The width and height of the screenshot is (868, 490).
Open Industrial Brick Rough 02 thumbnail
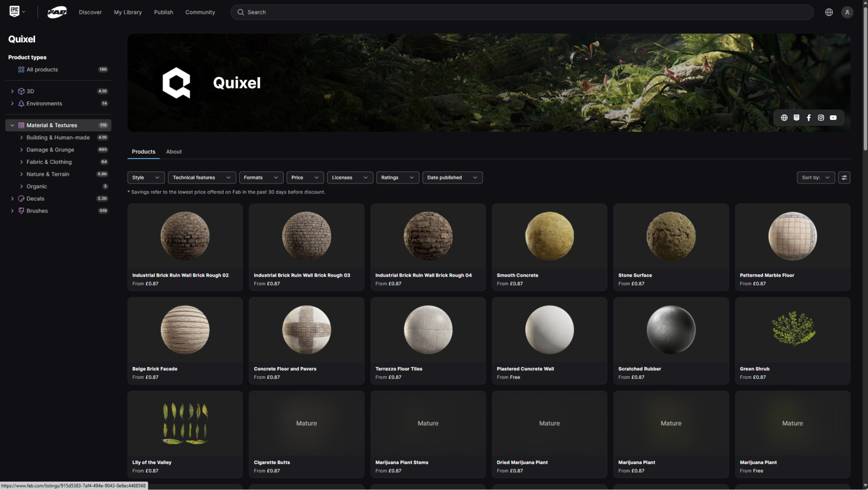tap(185, 236)
